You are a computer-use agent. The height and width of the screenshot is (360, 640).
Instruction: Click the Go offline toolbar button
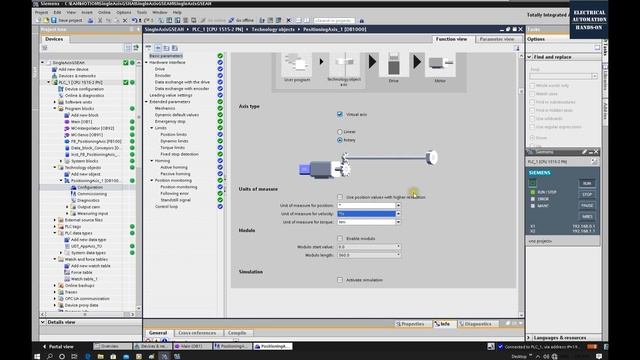coord(241,20)
